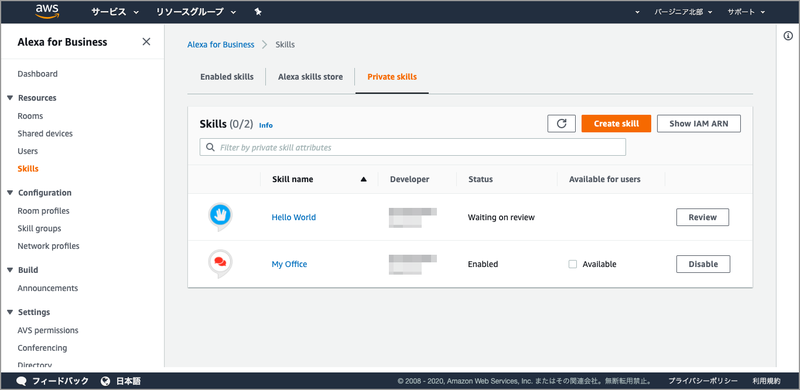Click the Create skill button

616,124
